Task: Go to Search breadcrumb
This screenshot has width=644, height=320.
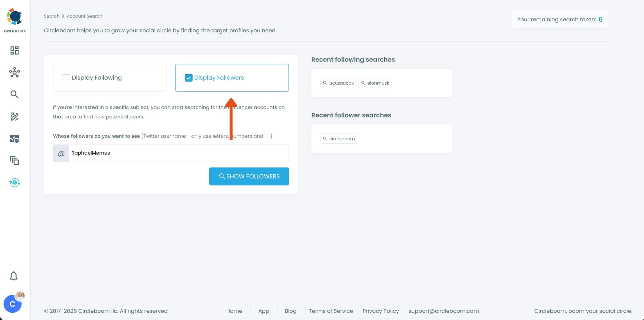Action: (52, 16)
